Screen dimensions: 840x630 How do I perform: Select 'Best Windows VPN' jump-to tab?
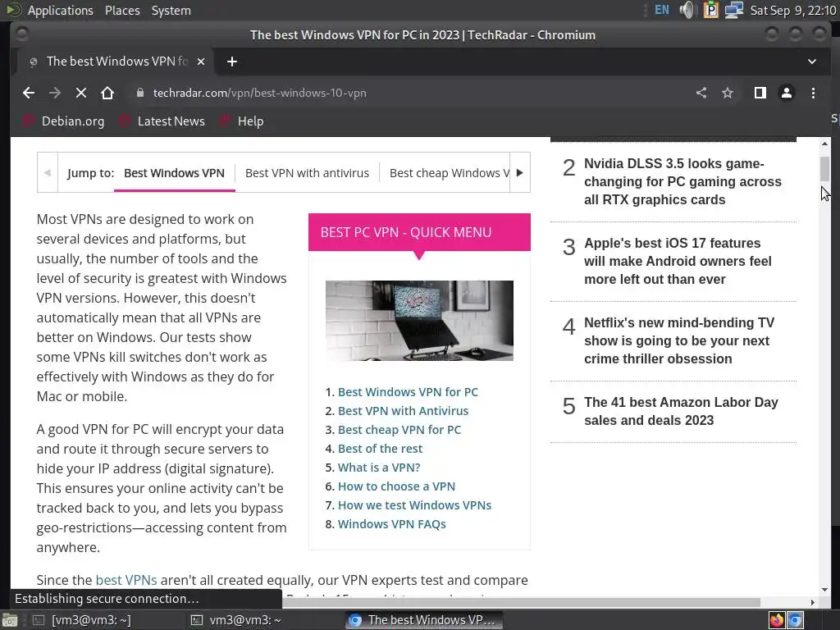tap(174, 173)
